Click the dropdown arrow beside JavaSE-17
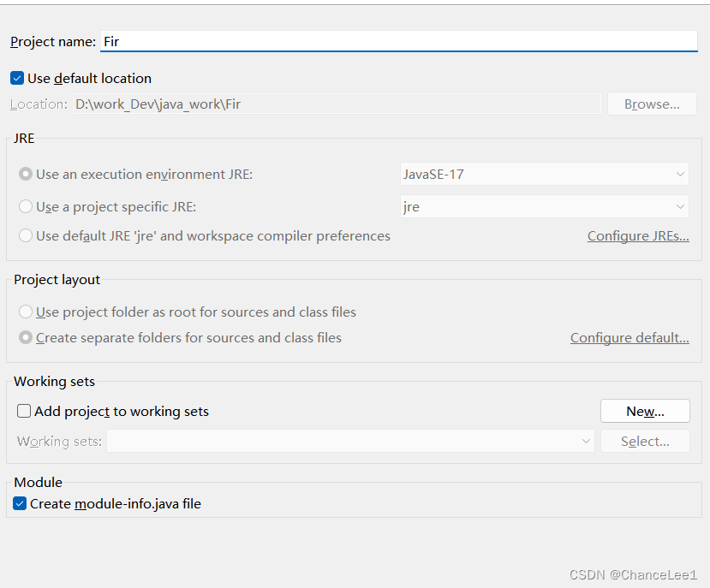Viewport: 710px width, 588px height. click(681, 175)
